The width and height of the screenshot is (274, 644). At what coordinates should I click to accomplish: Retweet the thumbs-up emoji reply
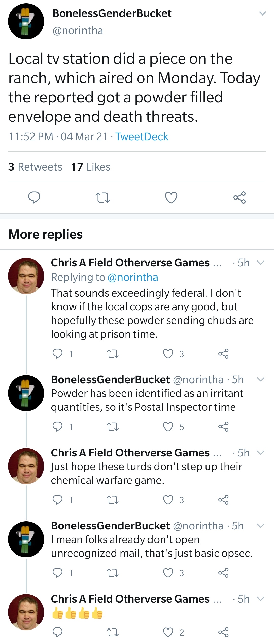(x=113, y=632)
